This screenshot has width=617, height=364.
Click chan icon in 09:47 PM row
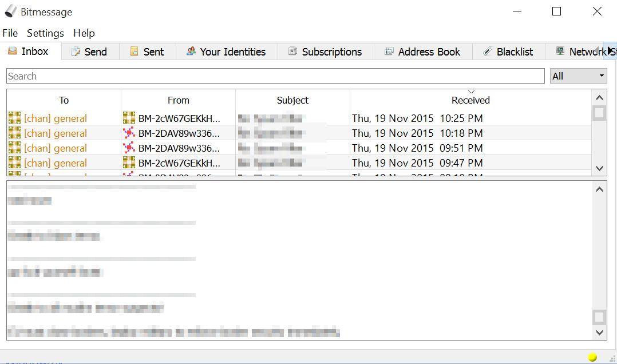click(14, 163)
